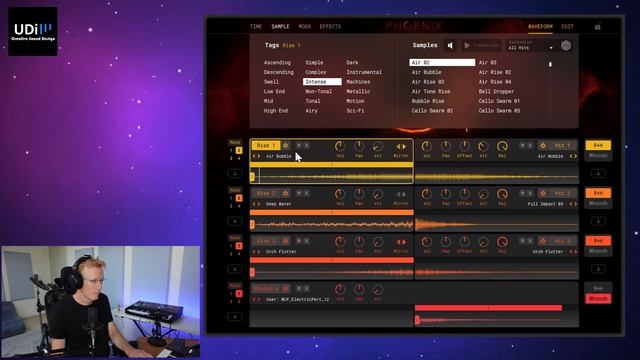Open the All Hits samples dropdown
Viewport: 640px width, 360px height.
(530, 45)
